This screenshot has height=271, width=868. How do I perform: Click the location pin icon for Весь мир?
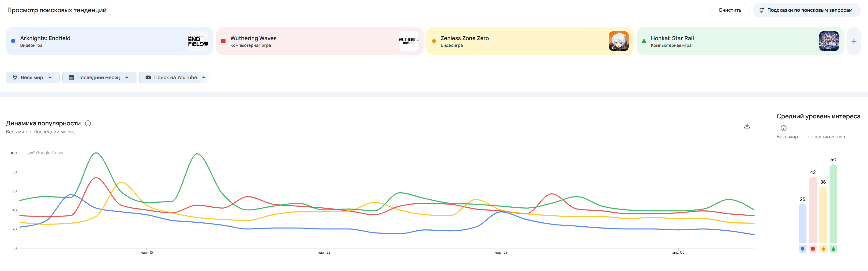[x=15, y=77]
